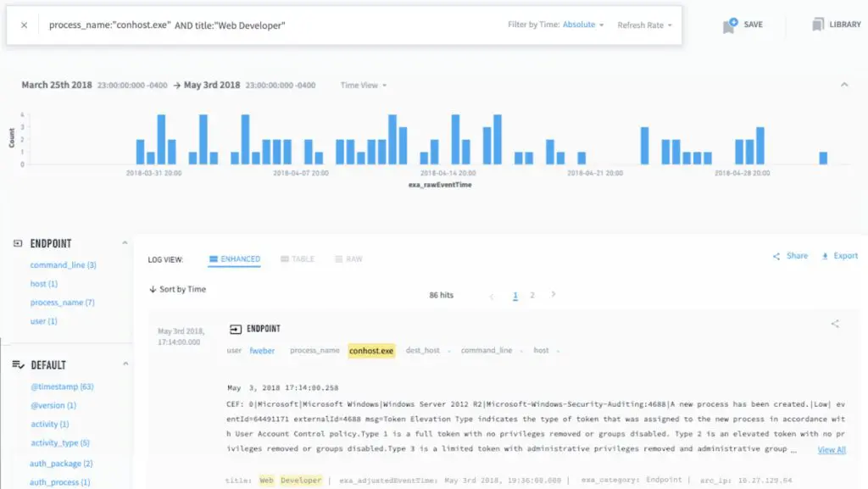
Task: Go to previous results page arrow
Action: click(492, 296)
